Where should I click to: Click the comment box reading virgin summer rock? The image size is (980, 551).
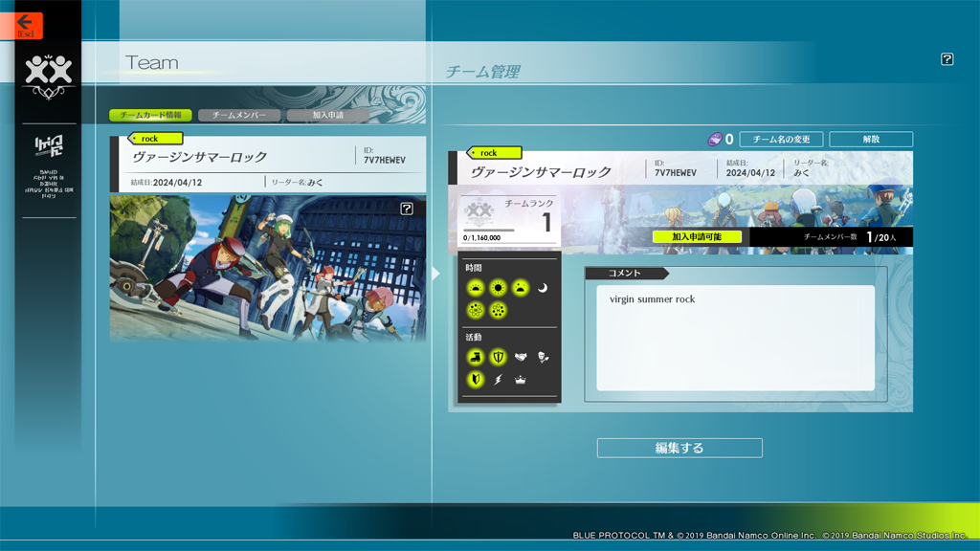(x=735, y=338)
